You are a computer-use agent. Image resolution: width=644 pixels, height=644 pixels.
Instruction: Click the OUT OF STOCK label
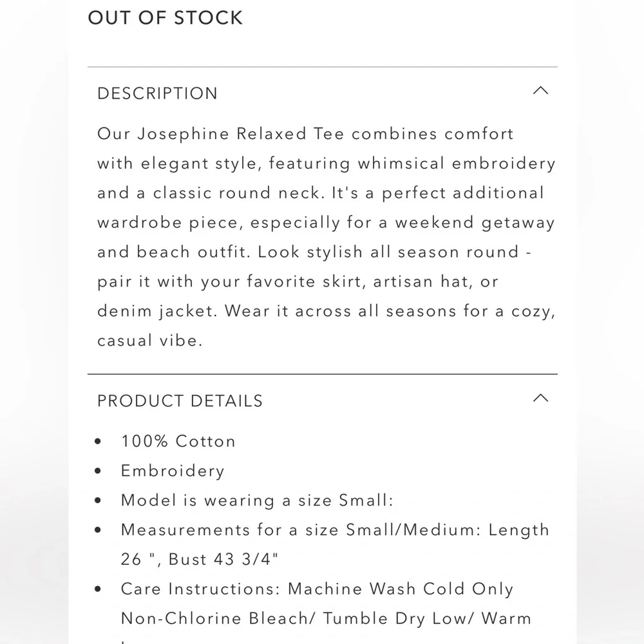coord(166,18)
